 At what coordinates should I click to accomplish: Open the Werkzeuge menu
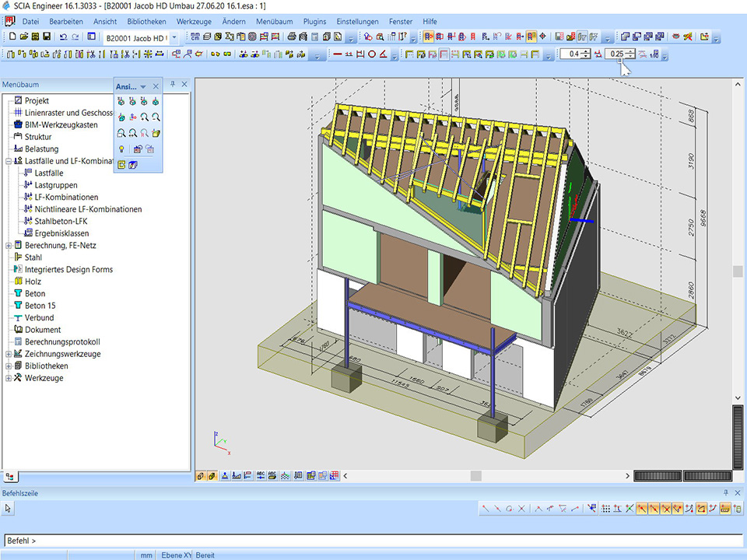pos(194,22)
